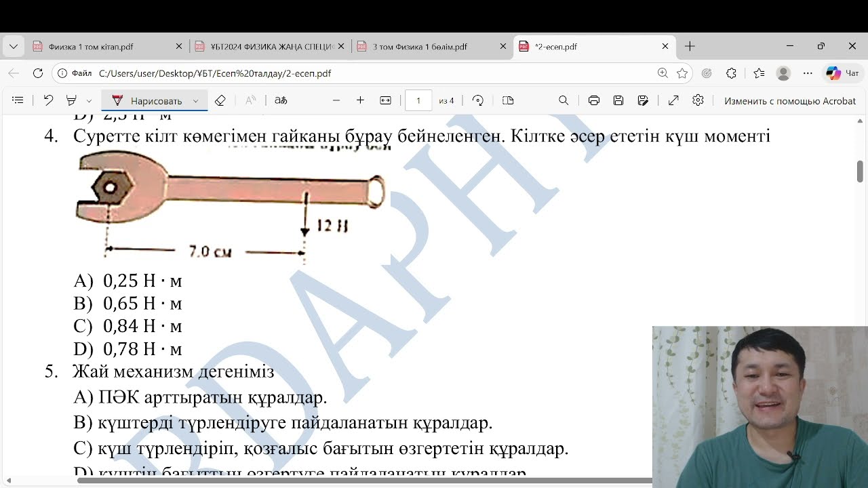The image size is (868, 488).
Task: Open highlight color dropdown arrow
Action: (x=89, y=101)
